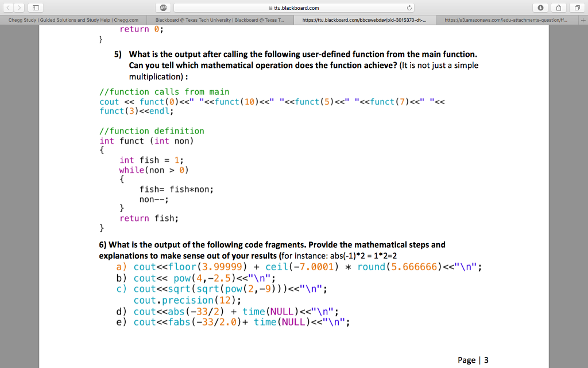
Task: Open the Share menu icon
Action: coord(557,8)
